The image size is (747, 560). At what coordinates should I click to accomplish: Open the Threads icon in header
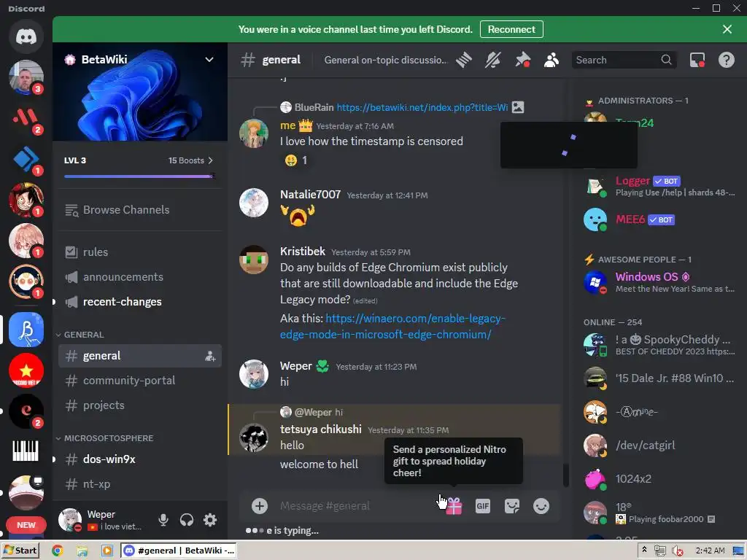pyautogui.click(x=463, y=60)
